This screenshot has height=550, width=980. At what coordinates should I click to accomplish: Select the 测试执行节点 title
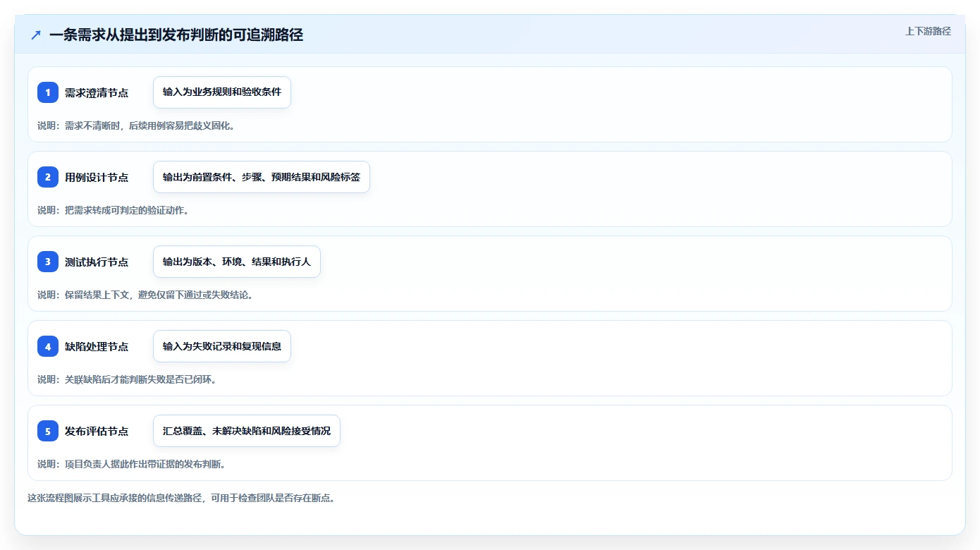click(x=97, y=262)
